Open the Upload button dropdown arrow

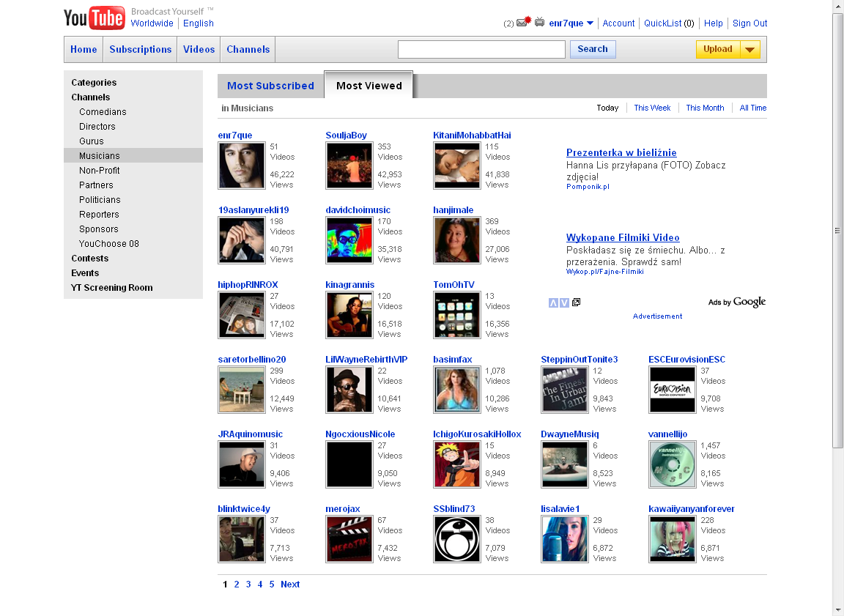coord(749,50)
